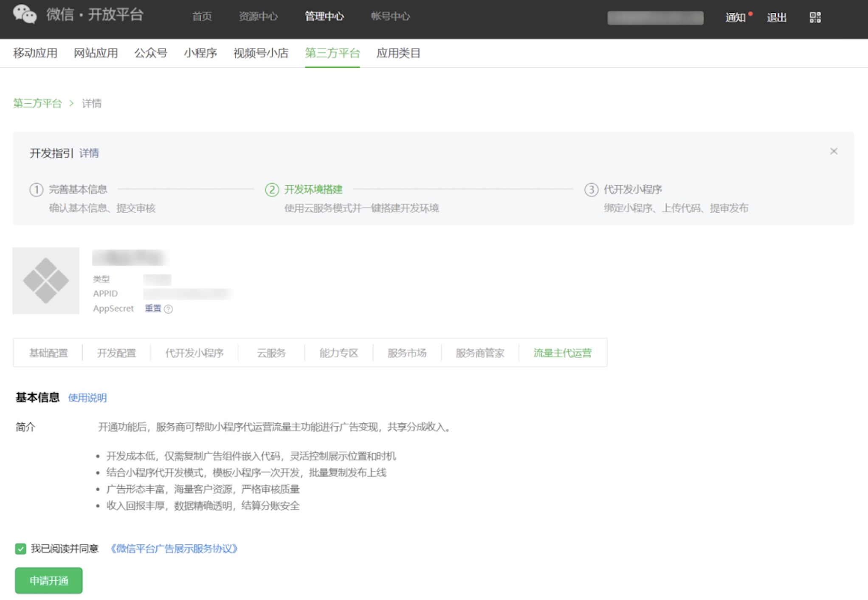Click 重置 to reset AppSecret
Viewport: 868px width, 600px height.
(x=153, y=308)
